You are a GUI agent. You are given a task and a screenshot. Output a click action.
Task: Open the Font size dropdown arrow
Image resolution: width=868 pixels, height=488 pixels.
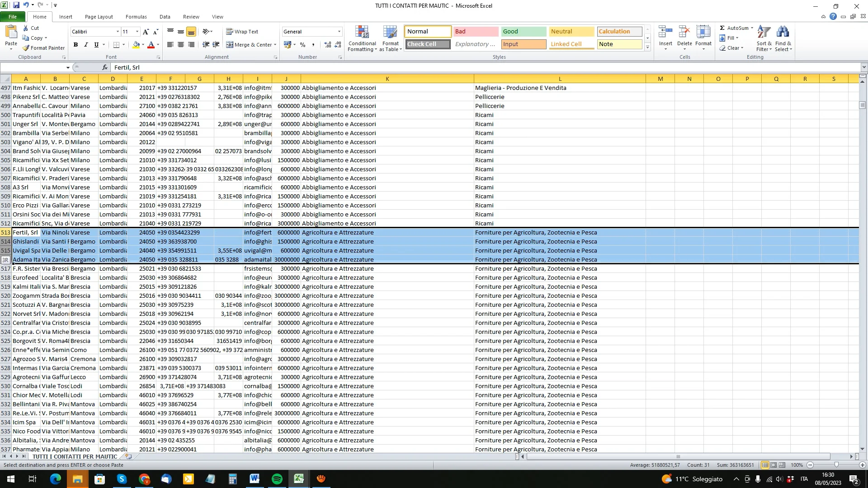[137, 32]
